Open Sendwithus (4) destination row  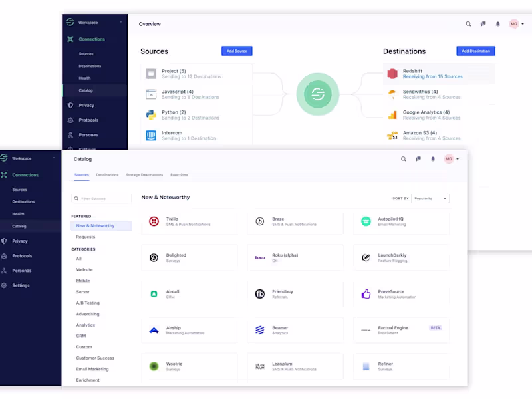point(439,94)
